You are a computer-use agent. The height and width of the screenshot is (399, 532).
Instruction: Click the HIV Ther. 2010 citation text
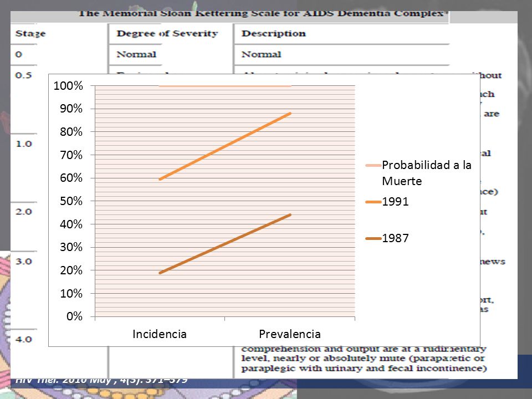coord(101,380)
